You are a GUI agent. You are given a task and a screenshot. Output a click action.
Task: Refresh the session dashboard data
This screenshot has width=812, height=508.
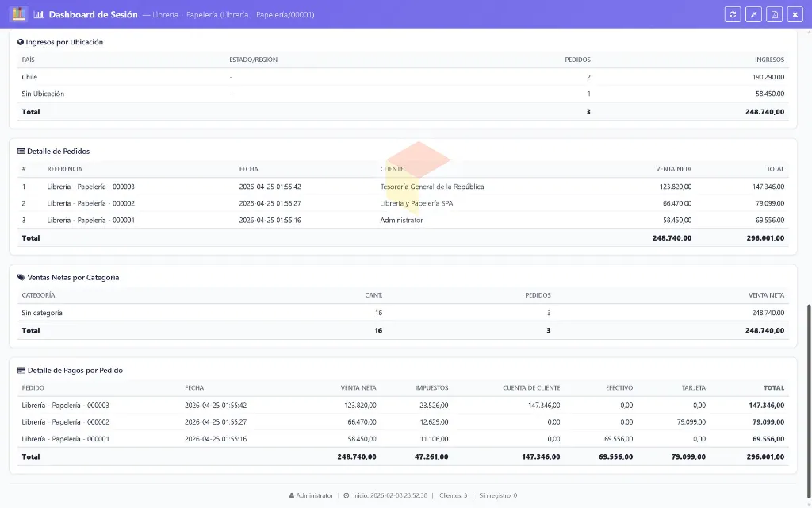(732, 14)
